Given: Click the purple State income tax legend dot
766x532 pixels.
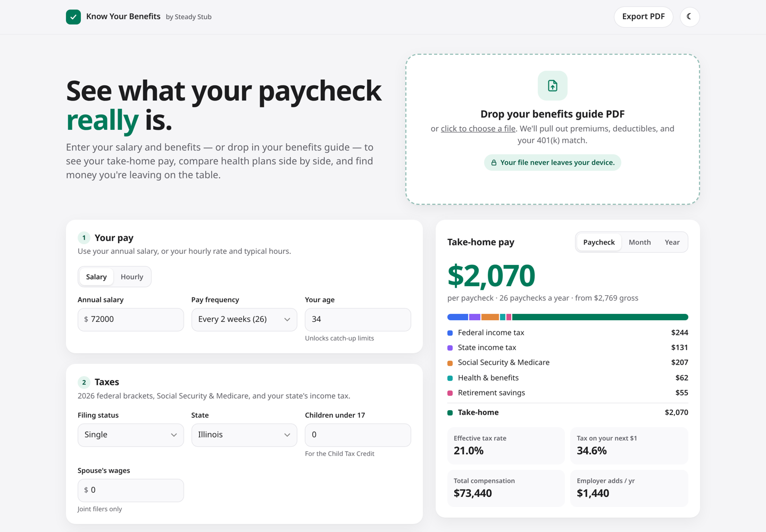Looking at the screenshot, I should click(x=450, y=348).
